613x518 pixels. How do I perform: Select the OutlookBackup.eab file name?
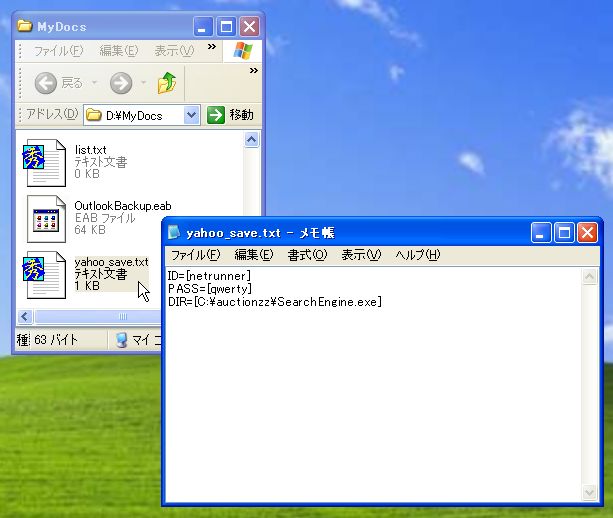coord(123,206)
